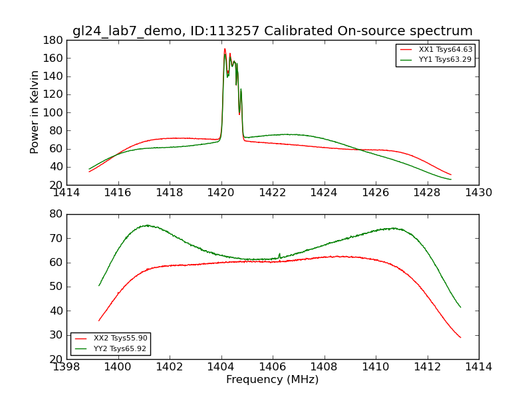532x399 pixels.
Task: Click the 100 tick label on top y-axis
Action: [x=53, y=112]
